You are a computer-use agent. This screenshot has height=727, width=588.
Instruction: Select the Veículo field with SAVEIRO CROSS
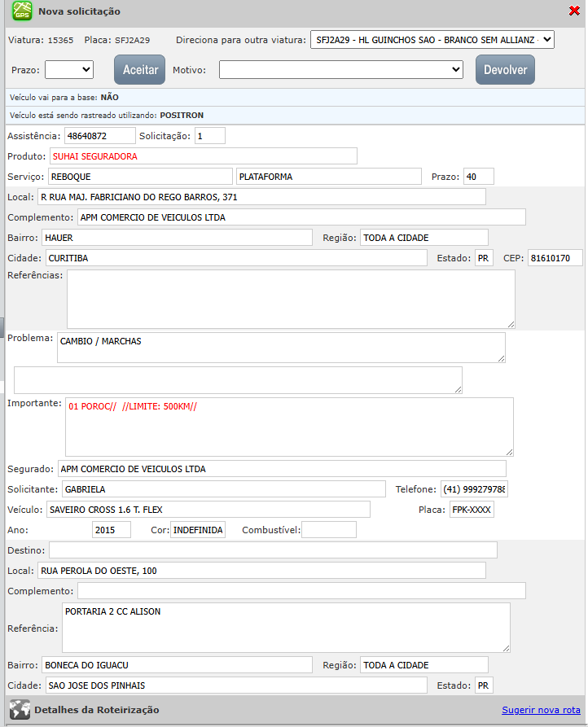click(208, 510)
